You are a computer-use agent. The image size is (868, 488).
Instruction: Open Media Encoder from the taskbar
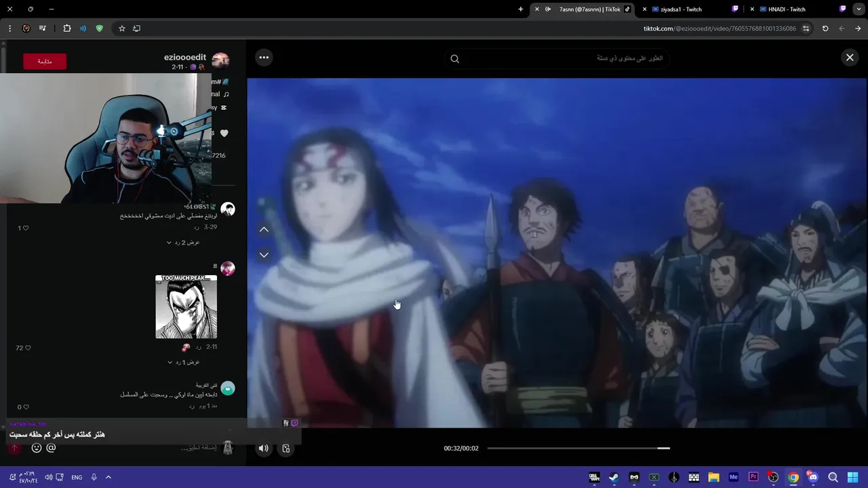coord(734,477)
